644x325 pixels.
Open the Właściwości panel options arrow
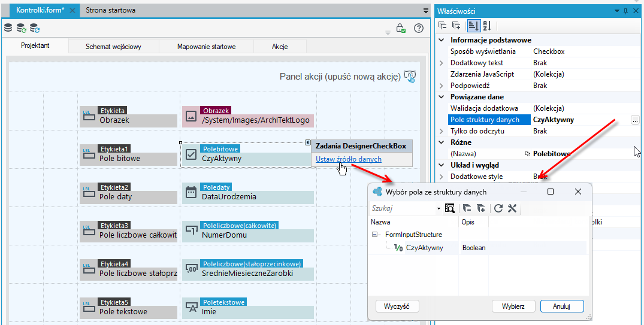coord(617,11)
